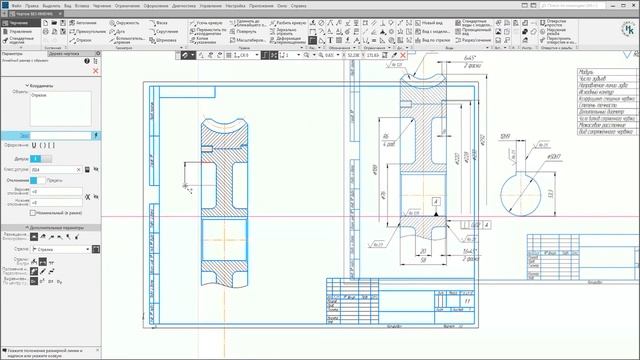Viewport: 640px width, 360px height.
Task: Select the Дуга (arc) tool
Action: click(x=117, y=31)
